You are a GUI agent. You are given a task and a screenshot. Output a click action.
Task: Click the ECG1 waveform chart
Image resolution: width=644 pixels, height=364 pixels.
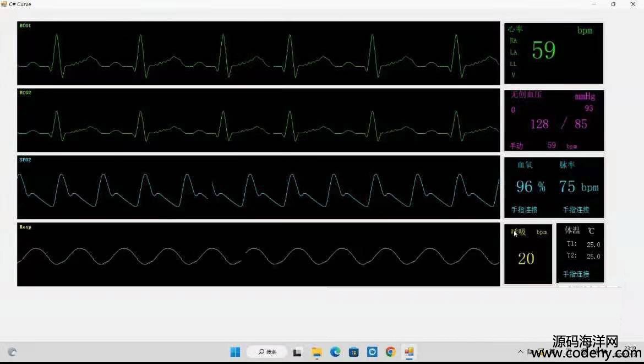click(x=258, y=53)
